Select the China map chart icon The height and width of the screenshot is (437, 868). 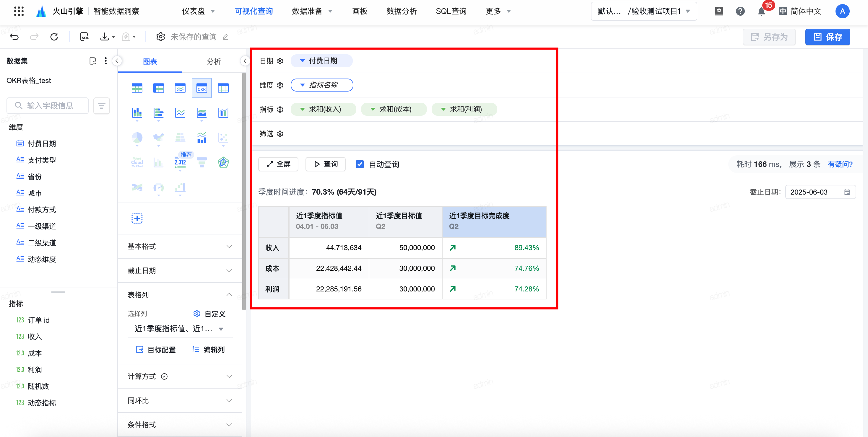click(158, 138)
